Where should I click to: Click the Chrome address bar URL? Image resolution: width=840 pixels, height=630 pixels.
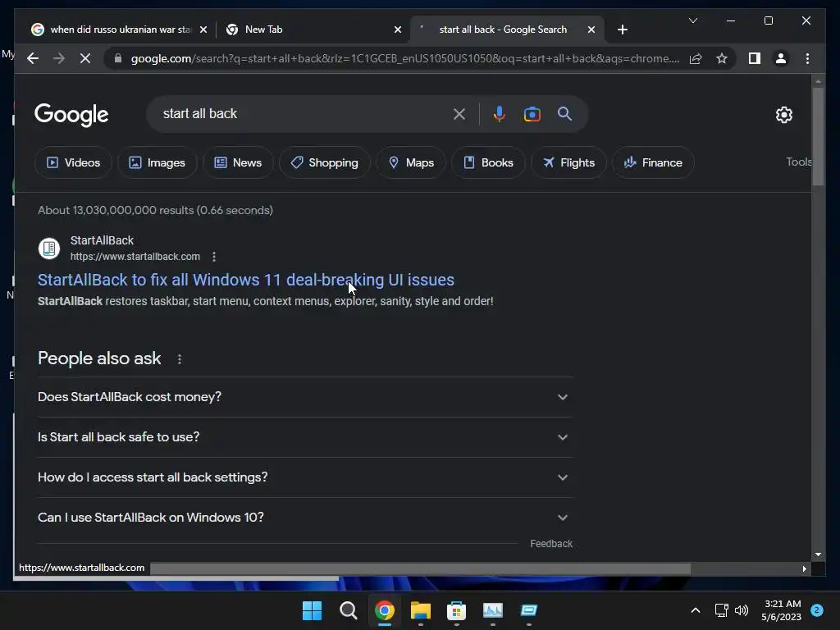tap(405, 58)
